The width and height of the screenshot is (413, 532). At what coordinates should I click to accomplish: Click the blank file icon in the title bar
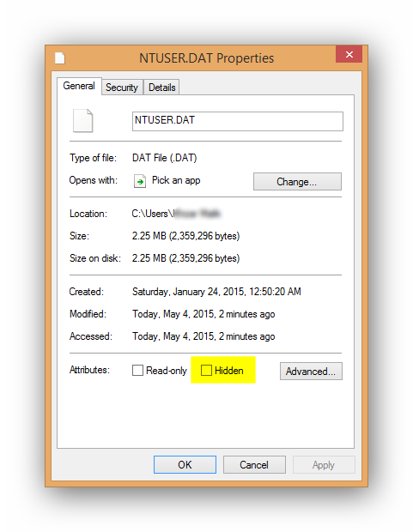coord(60,57)
